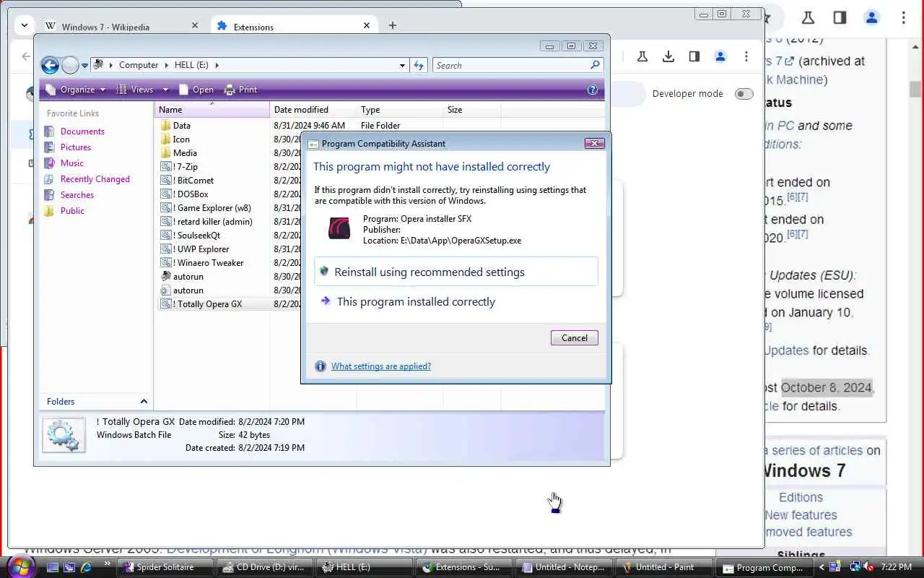Open recent pages dropdown beside forward arrow
The image size is (924, 578).
(x=84, y=66)
